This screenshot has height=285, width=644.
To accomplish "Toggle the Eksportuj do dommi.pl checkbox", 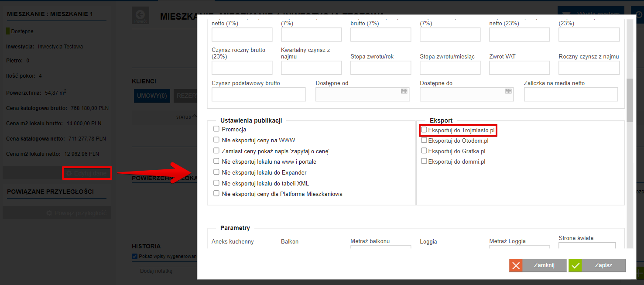I will (424, 161).
